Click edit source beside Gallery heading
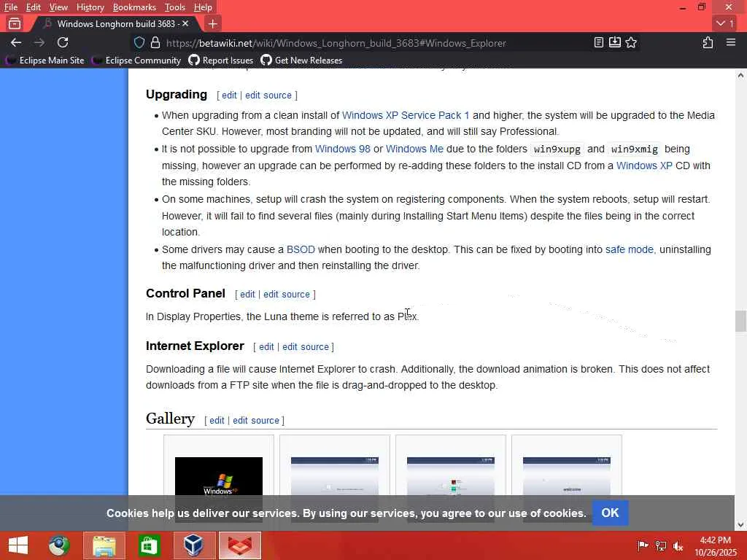 click(x=256, y=421)
